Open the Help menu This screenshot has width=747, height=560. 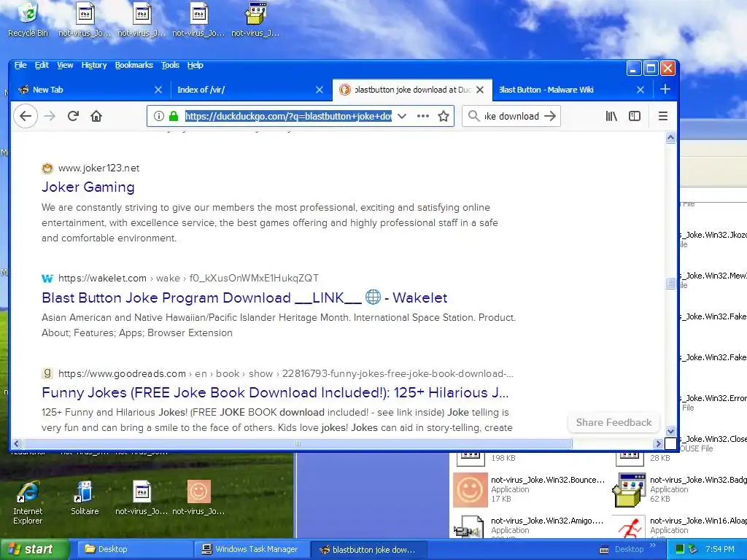click(x=196, y=65)
